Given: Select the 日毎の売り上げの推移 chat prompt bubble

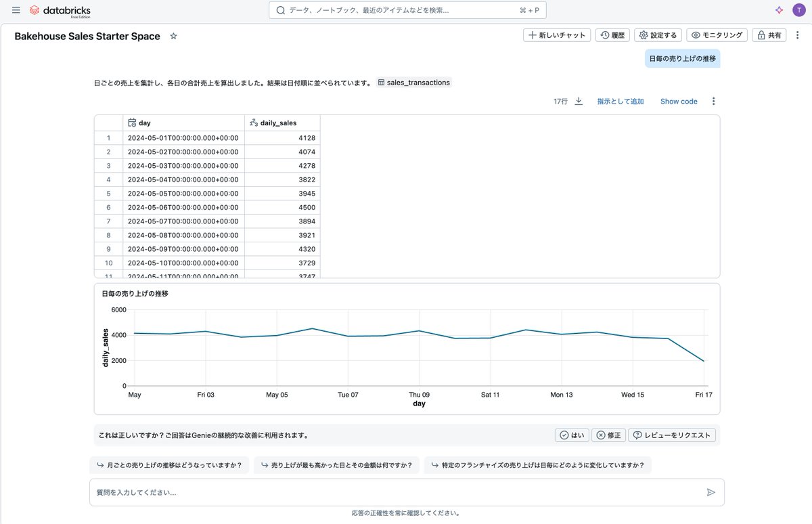Looking at the screenshot, I should click(681, 59).
